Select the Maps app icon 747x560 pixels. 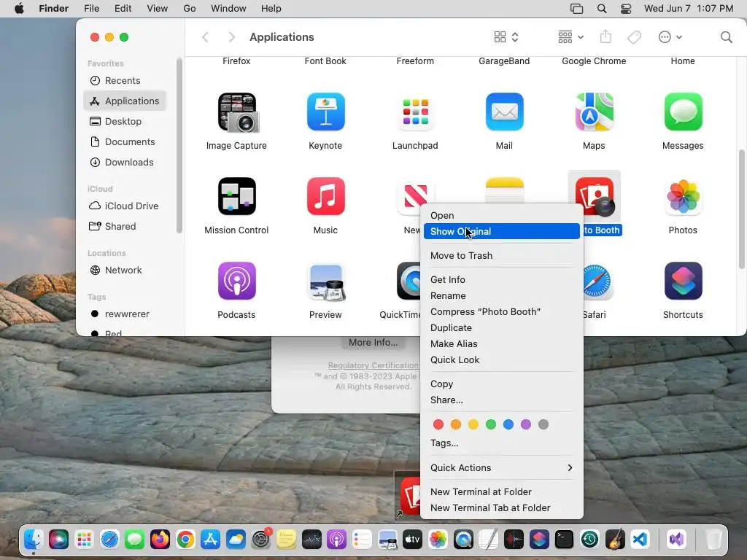594,112
